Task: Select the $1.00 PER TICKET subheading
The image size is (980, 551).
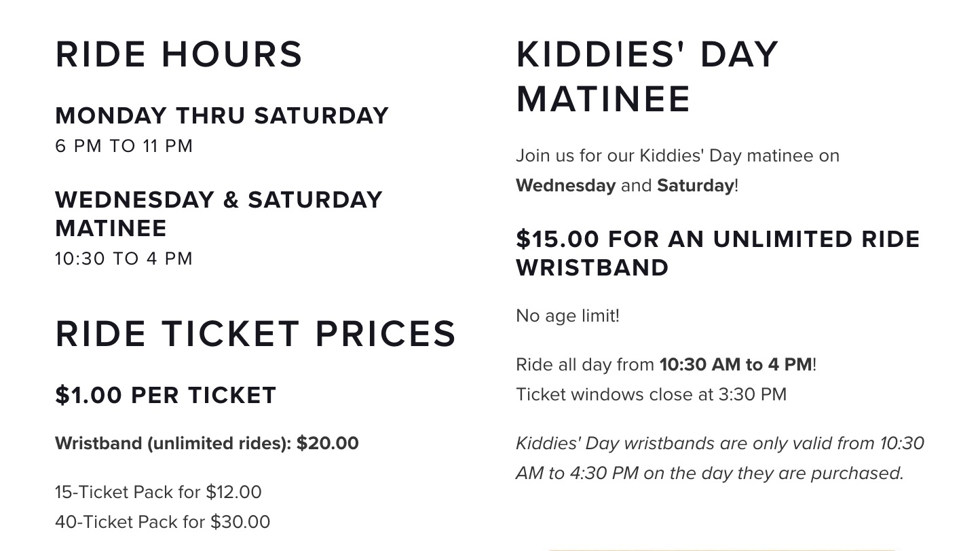Action: [x=166, y=395]
